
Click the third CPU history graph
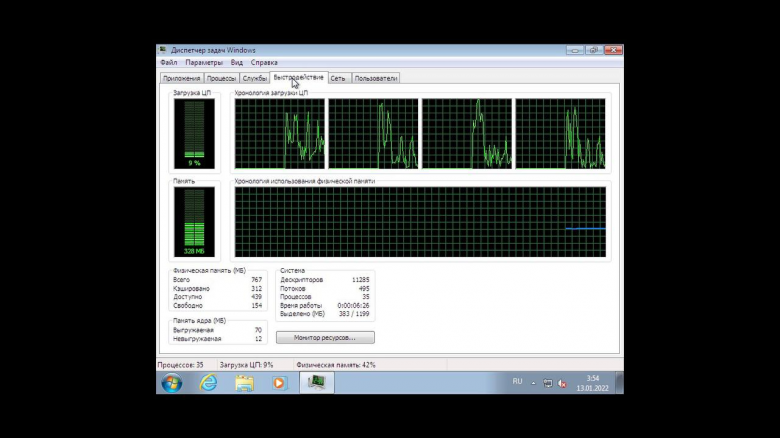click(467, 133)
